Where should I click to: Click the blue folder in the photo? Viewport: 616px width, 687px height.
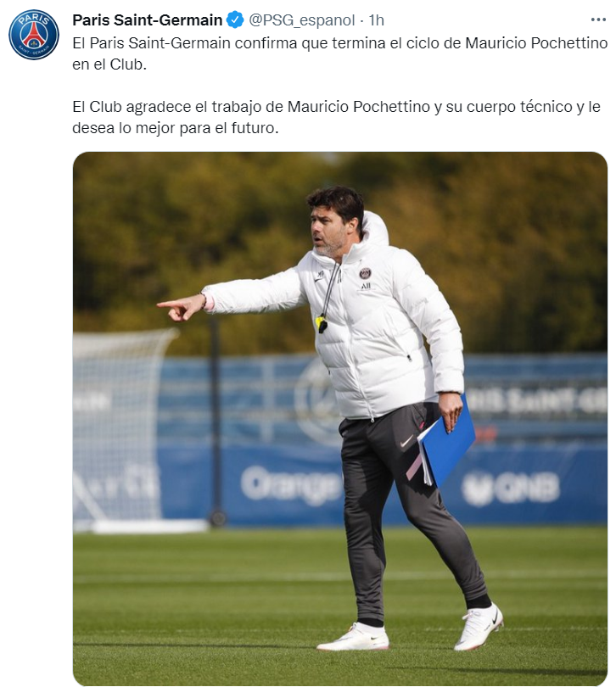click(446, 442)
